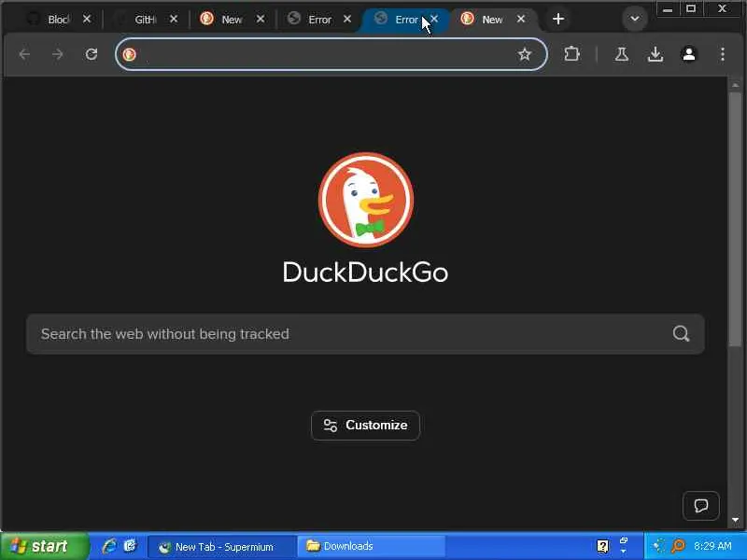Image resolution: width=747 pixels, height=560 pixels.
Task: Close the first Error tab
Action: (347, 19)
